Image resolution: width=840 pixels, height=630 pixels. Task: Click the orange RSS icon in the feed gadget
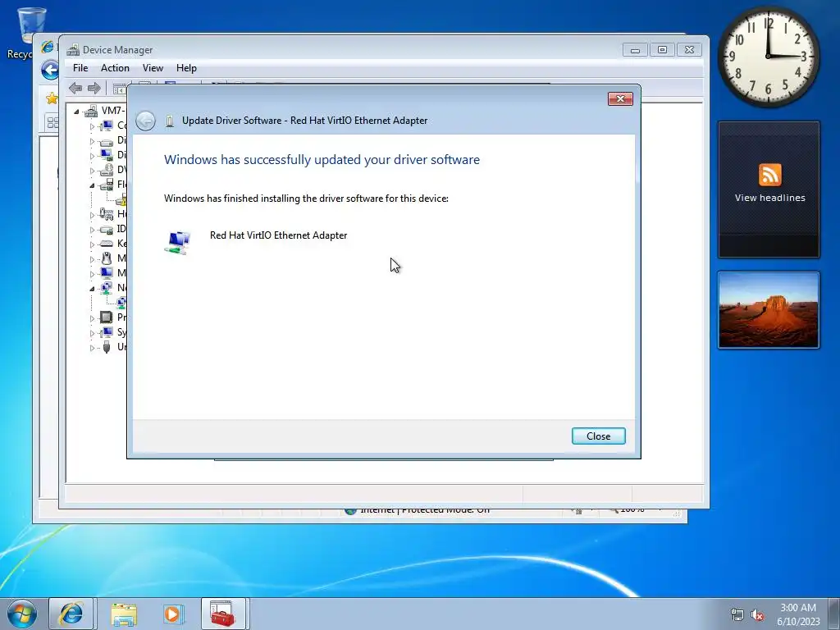pos(769,176)
